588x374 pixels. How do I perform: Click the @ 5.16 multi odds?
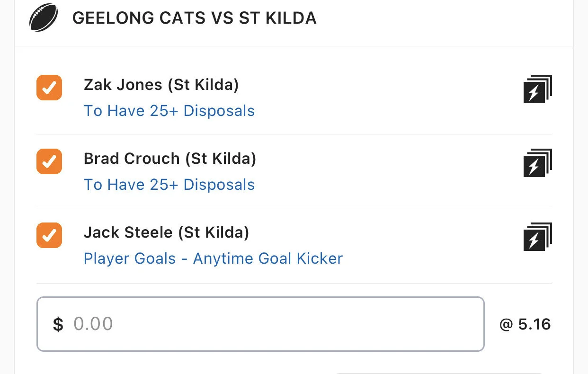[x=525, y=324]
